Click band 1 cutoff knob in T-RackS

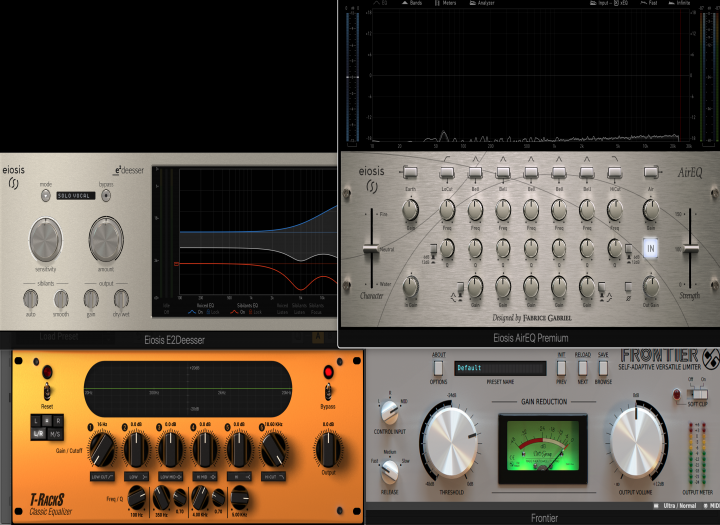click(102, 449)
